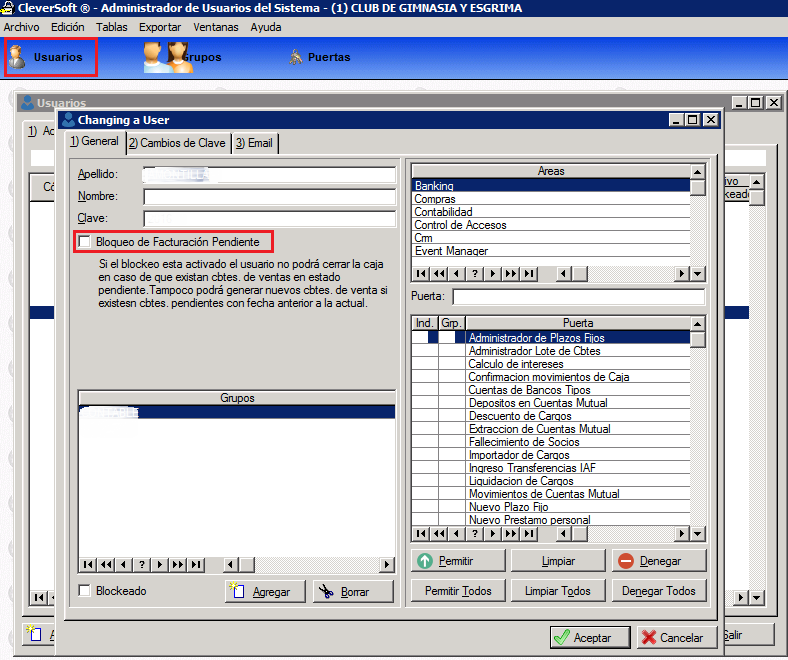Viewport: 788px width, 660px height.
Task: Open the Usuarios toolbar icon
Action: pos(50,57)
